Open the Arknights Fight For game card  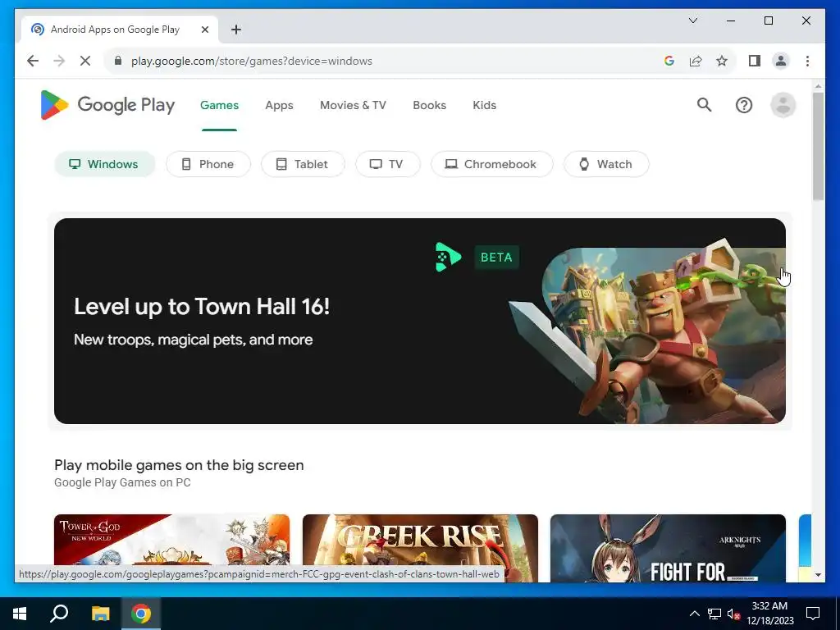pyautogui.click(x=668, y=548)
